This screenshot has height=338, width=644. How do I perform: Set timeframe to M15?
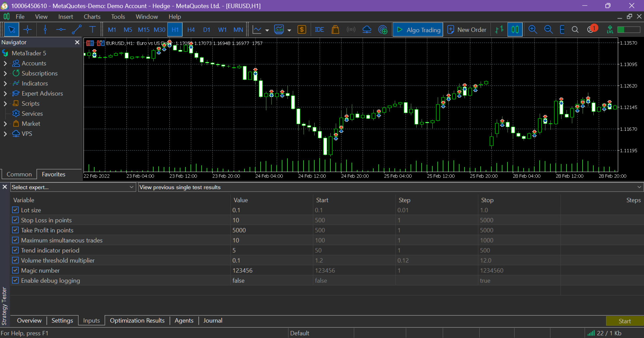[x=144, y=30]
